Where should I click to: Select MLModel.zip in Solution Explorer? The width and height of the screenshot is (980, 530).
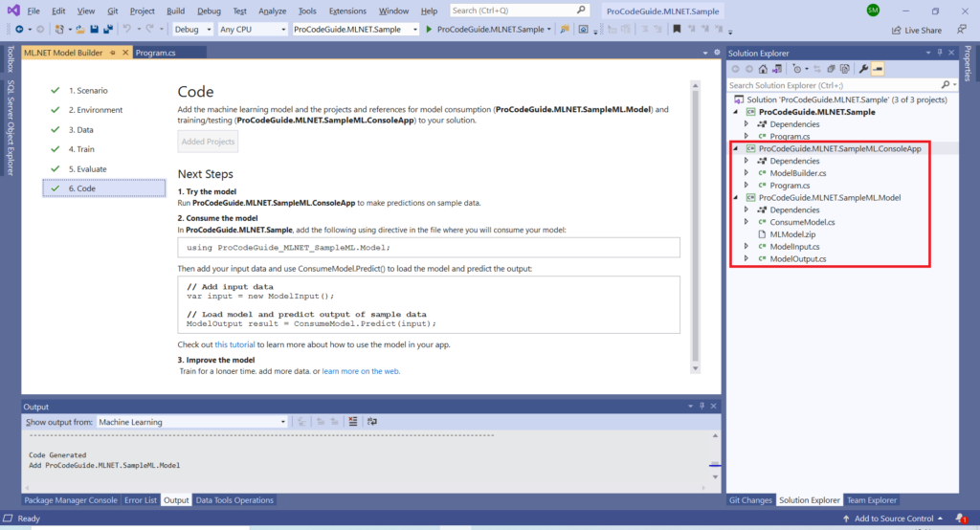(x=791, y=234)
